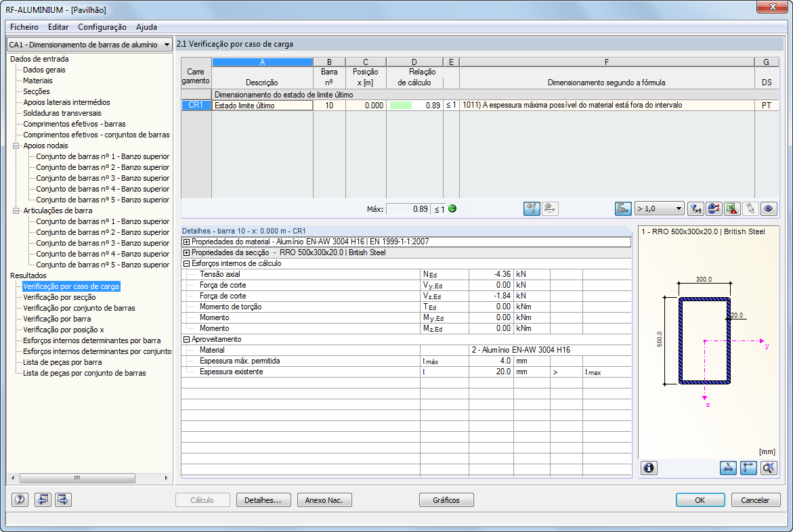Viewport: 793px width, 532px height.
Task: Open the Editar menu
Action: point(58,27)
